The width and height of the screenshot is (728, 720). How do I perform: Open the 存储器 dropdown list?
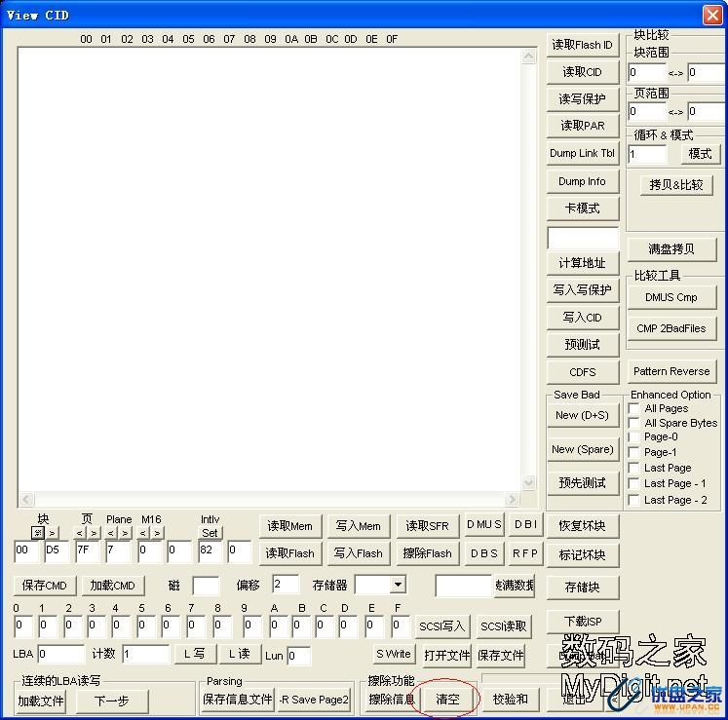398,585
